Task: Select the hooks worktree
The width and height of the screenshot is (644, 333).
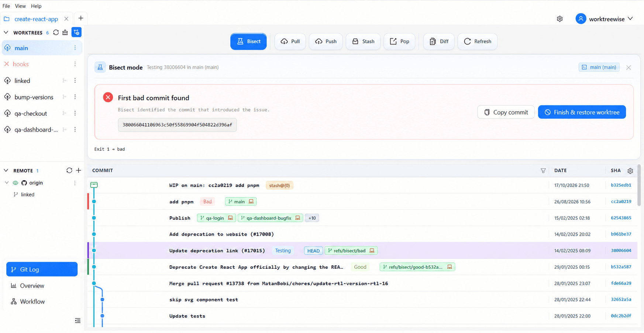Action: [42, 64]
